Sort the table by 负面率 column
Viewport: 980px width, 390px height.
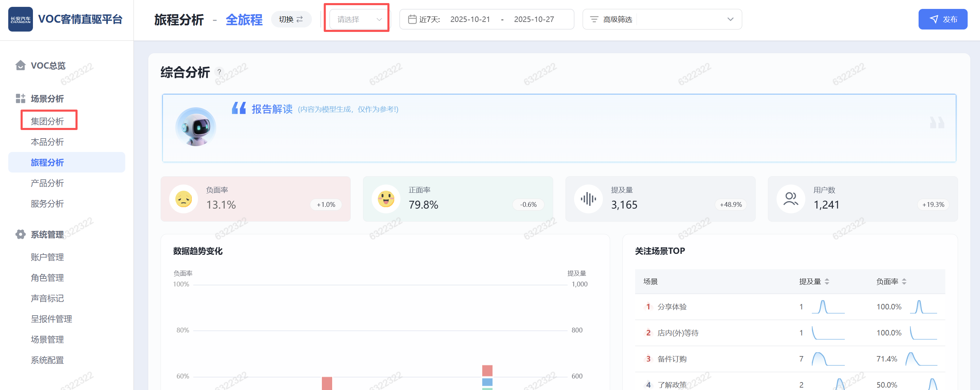[x=904, y=281]
